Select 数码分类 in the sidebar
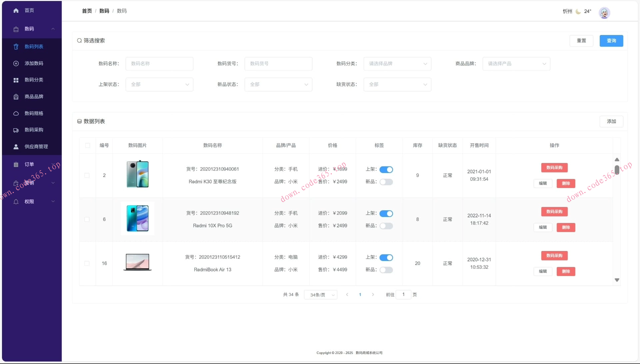640x364 pixels. click(34, 80)
